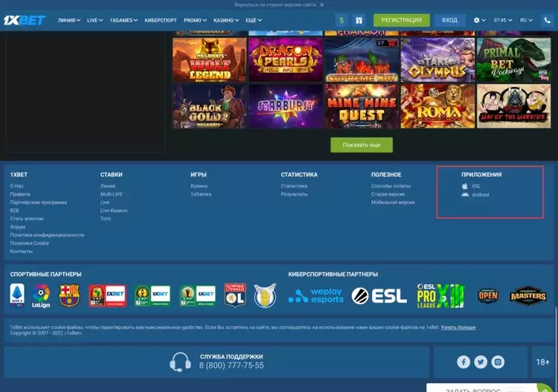Expand the ЕЩЁ menu
Image resolution: width=558 pixels, height=392 pixels.
(x=254, y=20)
